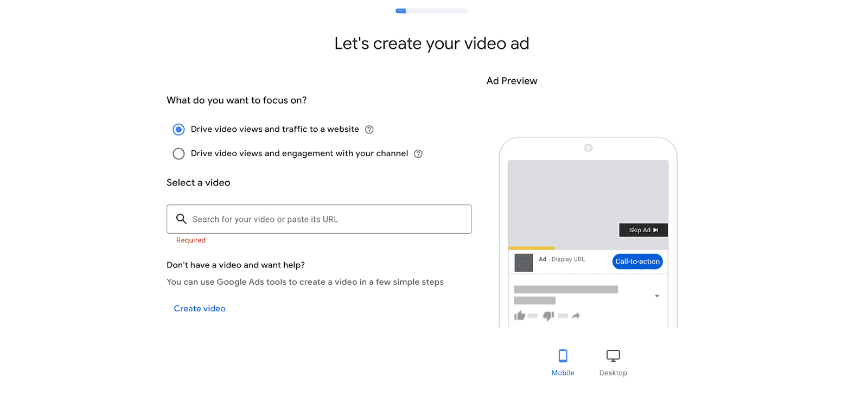Switch to Mobile preview
The height and width of the screenshot is (396, 868).
pos(563,363)
